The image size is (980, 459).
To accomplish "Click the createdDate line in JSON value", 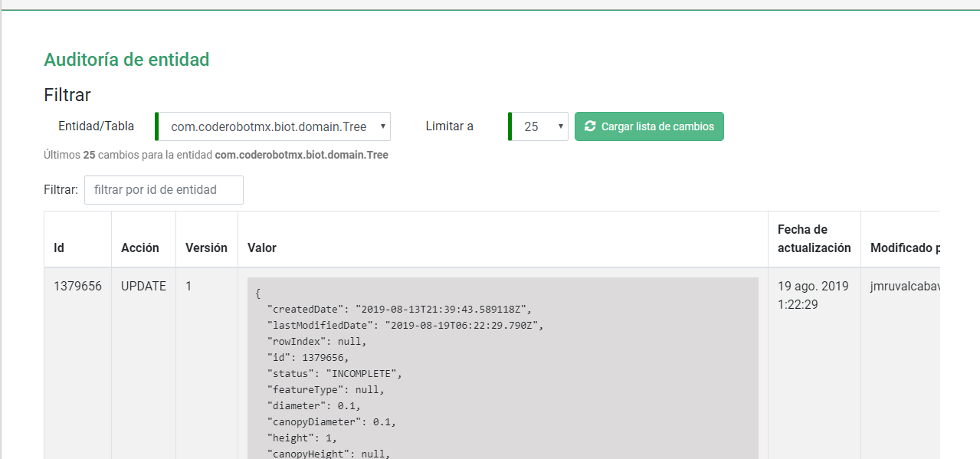I will click(398, 309).
